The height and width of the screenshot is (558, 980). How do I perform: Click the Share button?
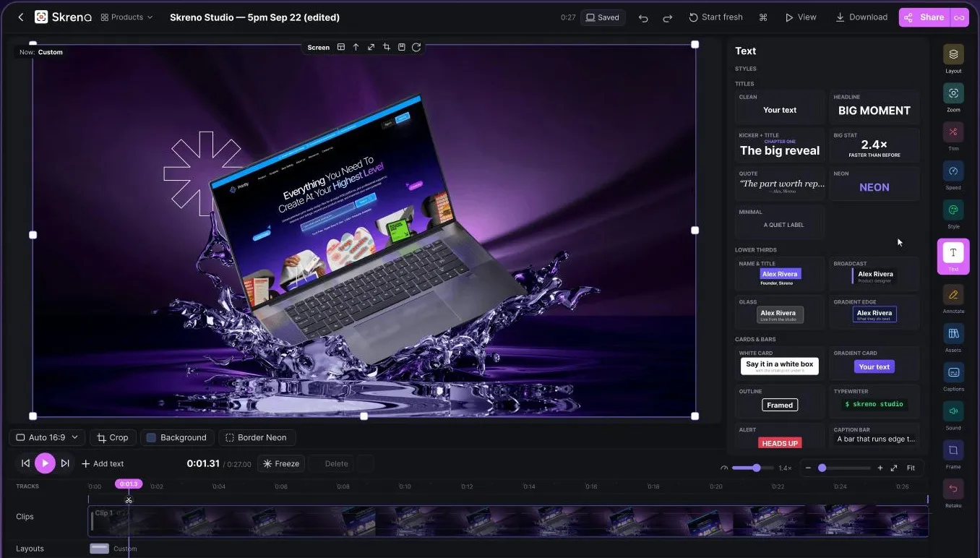coord(925,17)
